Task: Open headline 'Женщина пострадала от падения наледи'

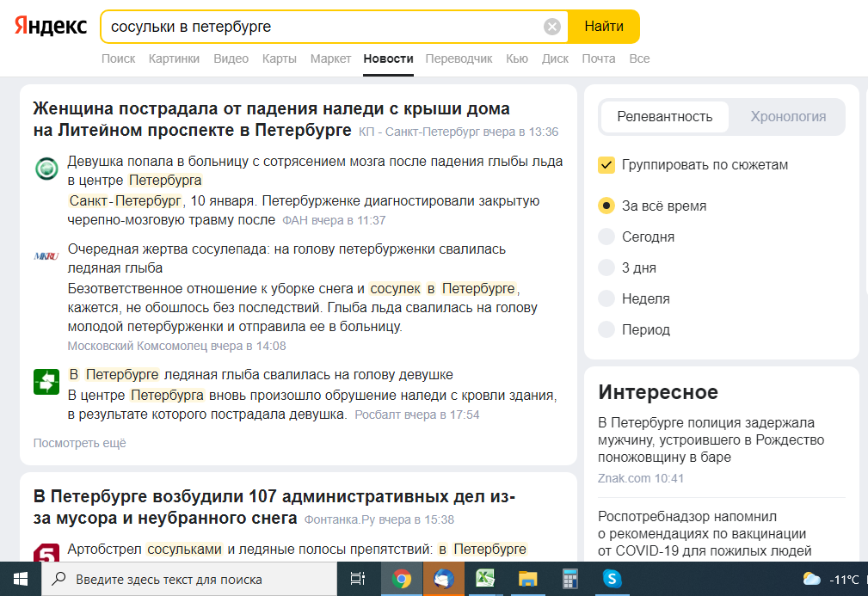Action: pyautogui.click(x=271, y=120)
